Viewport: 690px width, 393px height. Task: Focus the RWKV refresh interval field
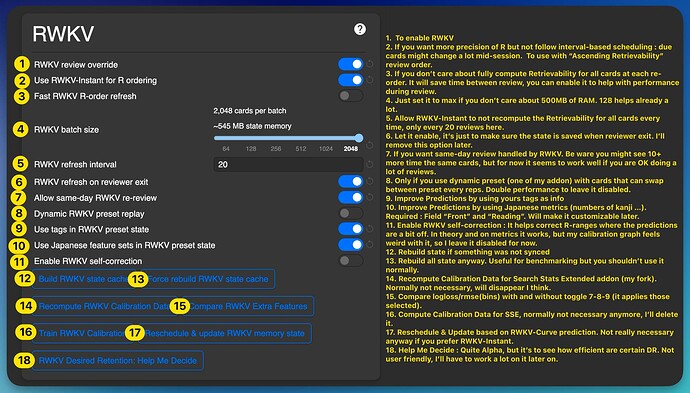pos(288,164)
